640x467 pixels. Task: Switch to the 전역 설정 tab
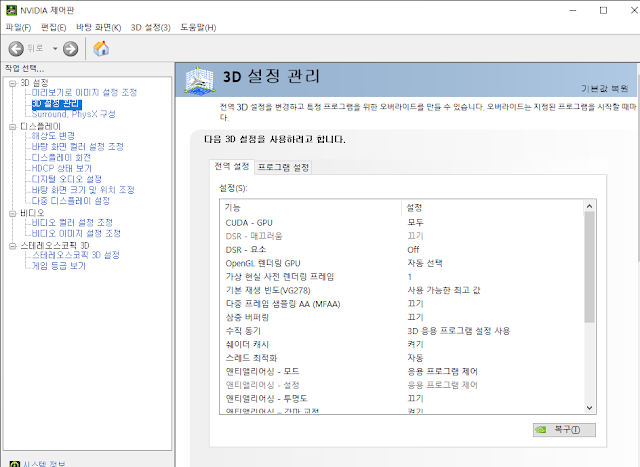(x=231, y=167)
